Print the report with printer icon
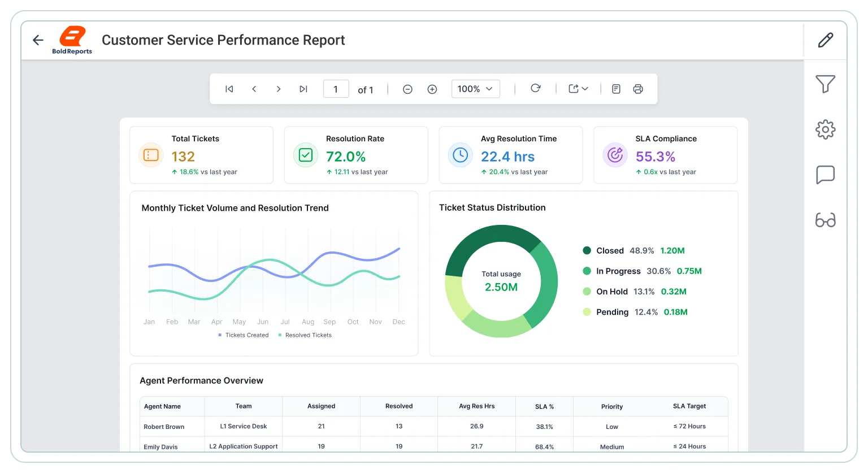 (638, 89)
